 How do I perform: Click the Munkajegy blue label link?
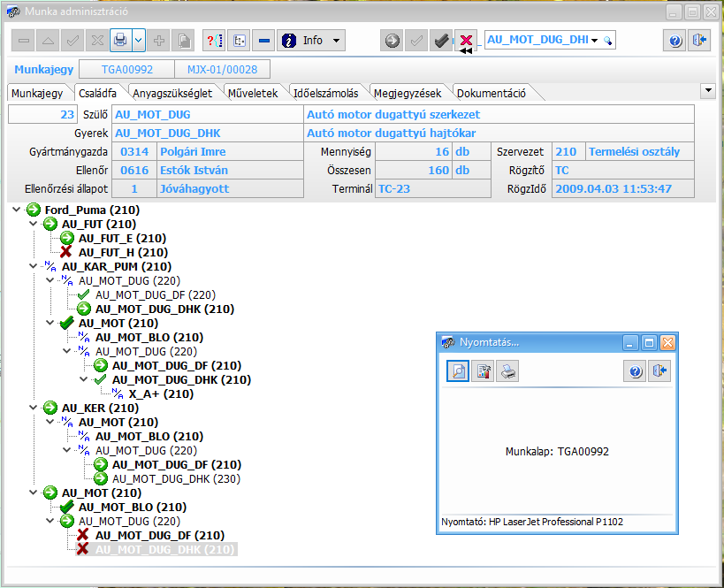coord(44,69)
